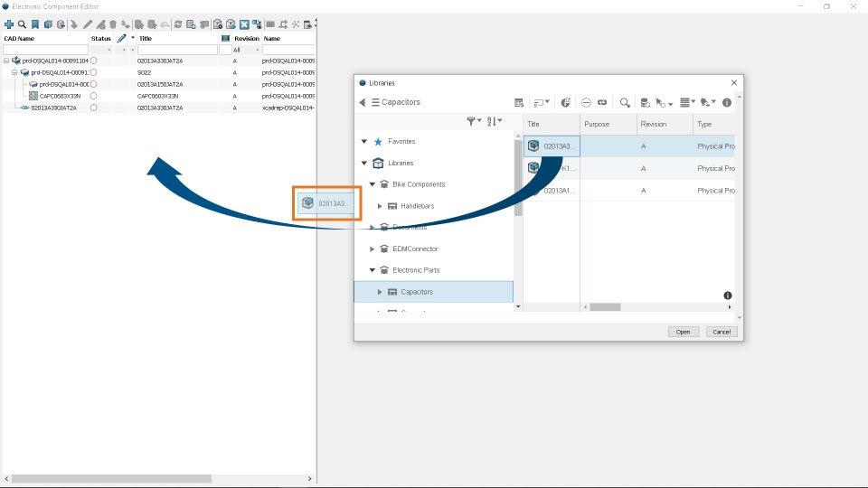Image resolution: width=868 pixels, height=488 pixels.
Task: Click the database icon in Libraries toolbar
Action: point(645,102)
